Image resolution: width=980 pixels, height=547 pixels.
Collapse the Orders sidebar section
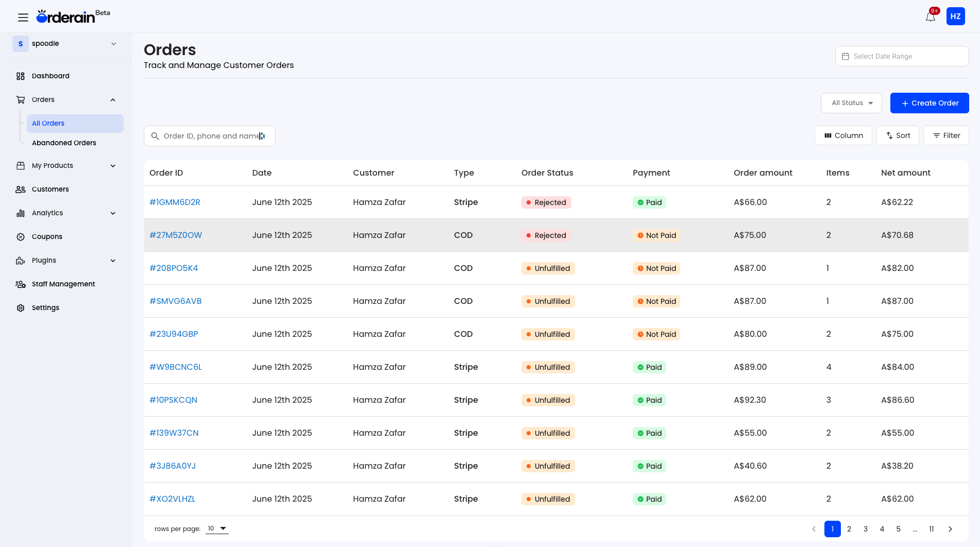[x=113, y=99]
